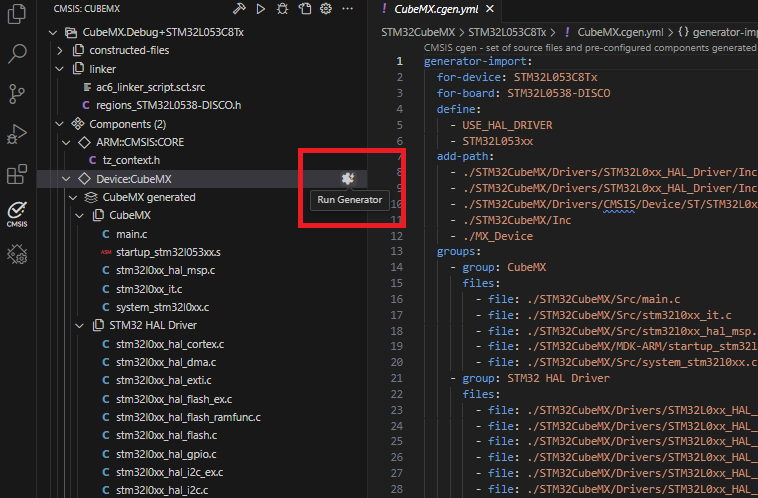
Task: Open stm32l0xx_hal_dma.c file
Action: (x=166, y=362)
